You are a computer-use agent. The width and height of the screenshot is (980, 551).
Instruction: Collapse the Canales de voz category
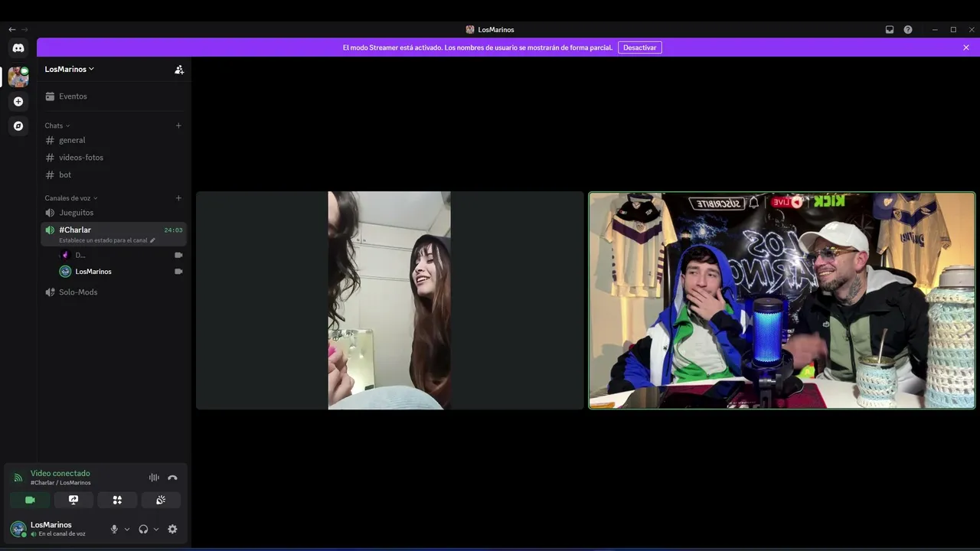click(x=71, y=198)
